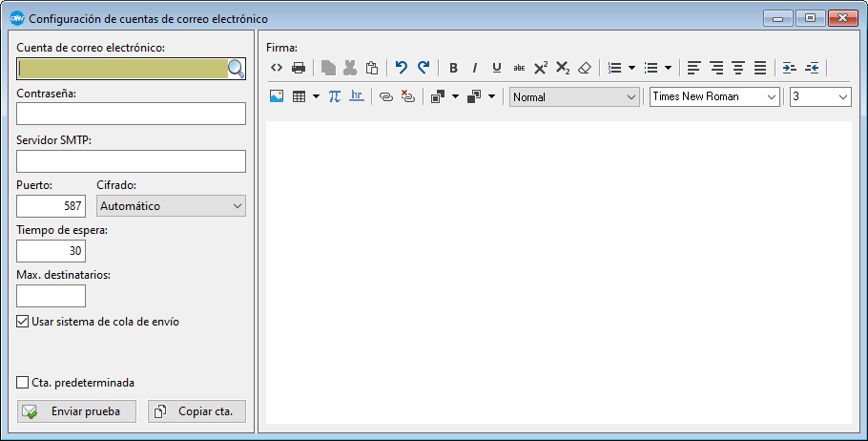Viewport: 868px width, 441px height.
Task: Click the print icon in signature toolbar
Action: click(x=299, y=68)
